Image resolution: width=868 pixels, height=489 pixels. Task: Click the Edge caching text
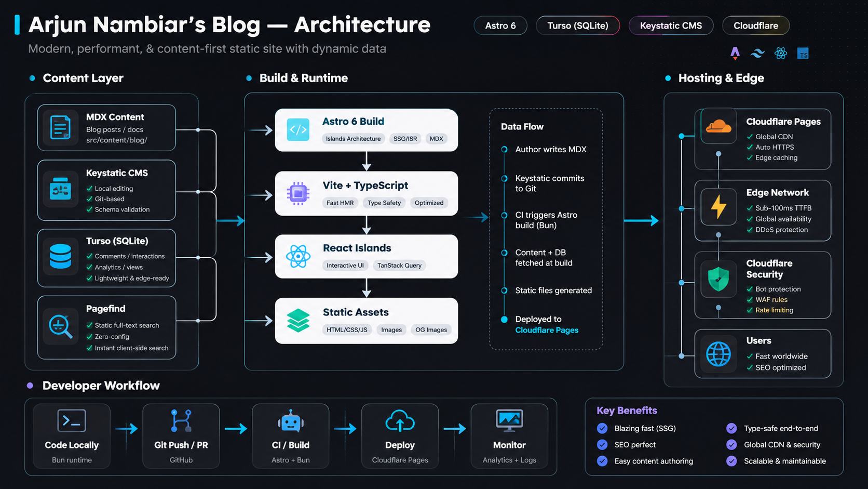[x=776, y=158]
